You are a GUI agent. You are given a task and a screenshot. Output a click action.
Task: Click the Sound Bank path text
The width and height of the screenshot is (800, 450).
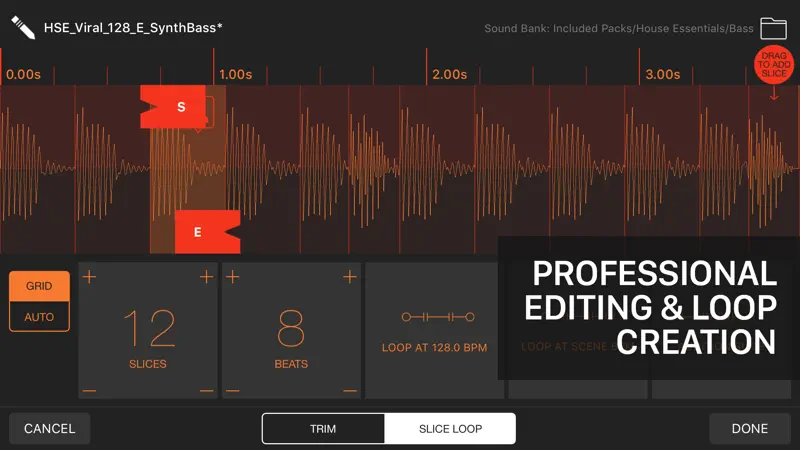618,29
